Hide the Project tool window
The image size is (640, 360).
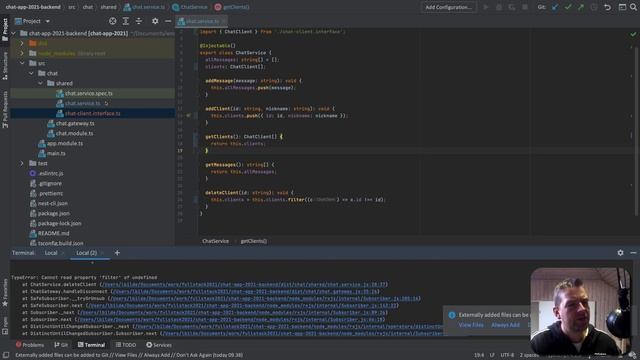coord(168,21)
